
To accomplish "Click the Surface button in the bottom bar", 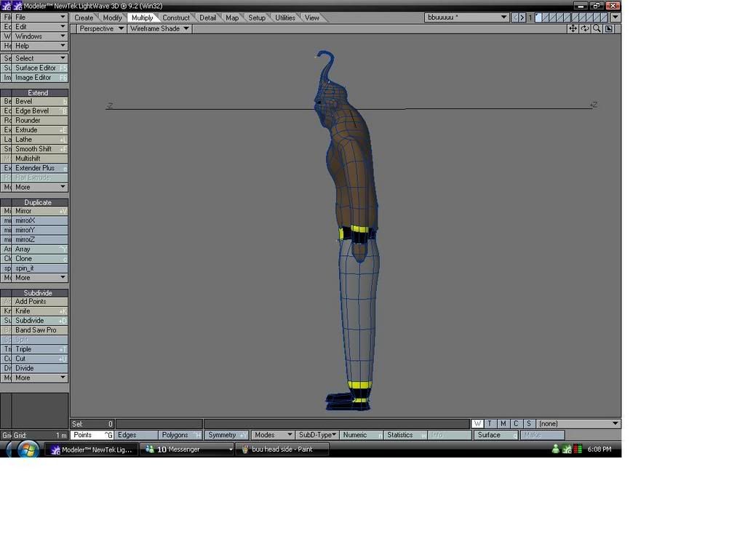I will (x=496, y=435).
